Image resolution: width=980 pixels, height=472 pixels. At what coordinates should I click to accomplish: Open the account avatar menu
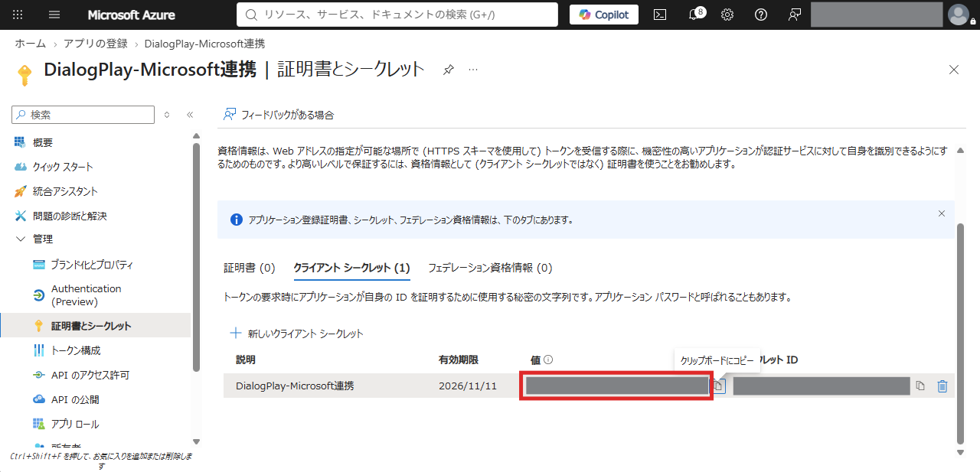pos(958,15)
